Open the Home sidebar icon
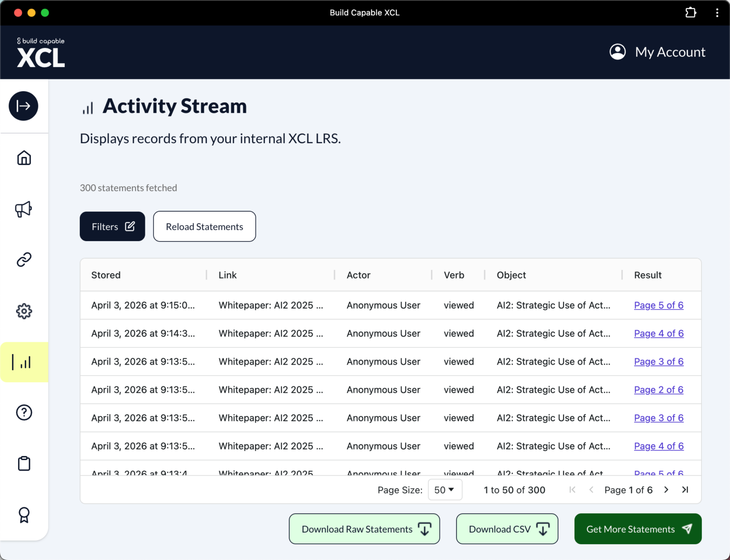This screenshot has width=730, height=560. pos(24,158)
